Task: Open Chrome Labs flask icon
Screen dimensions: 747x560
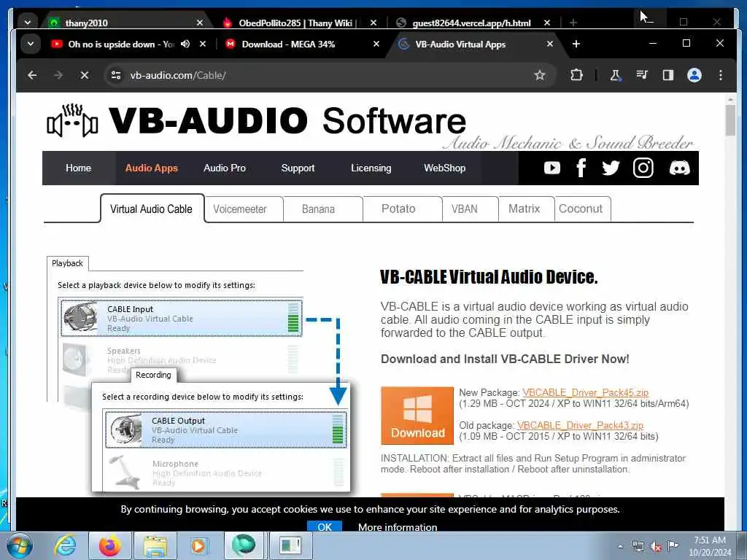Action: 615,75
